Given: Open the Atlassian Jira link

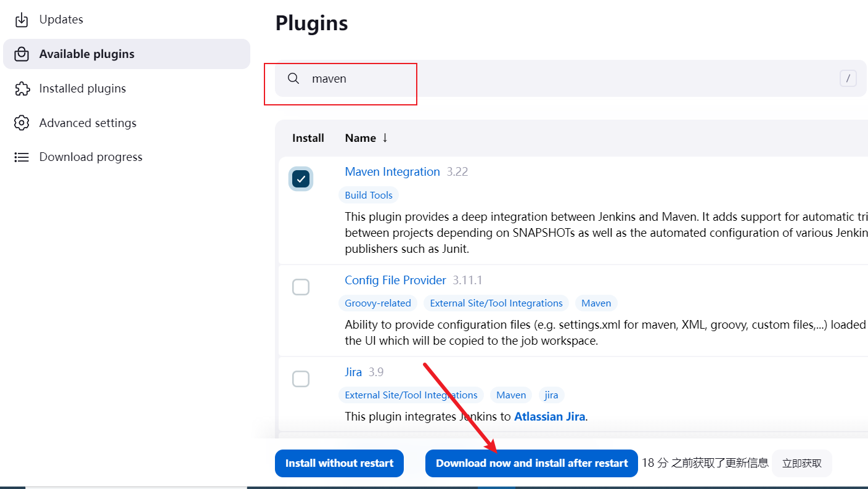Looking at the screenshot, I should (x=549, y=416).
